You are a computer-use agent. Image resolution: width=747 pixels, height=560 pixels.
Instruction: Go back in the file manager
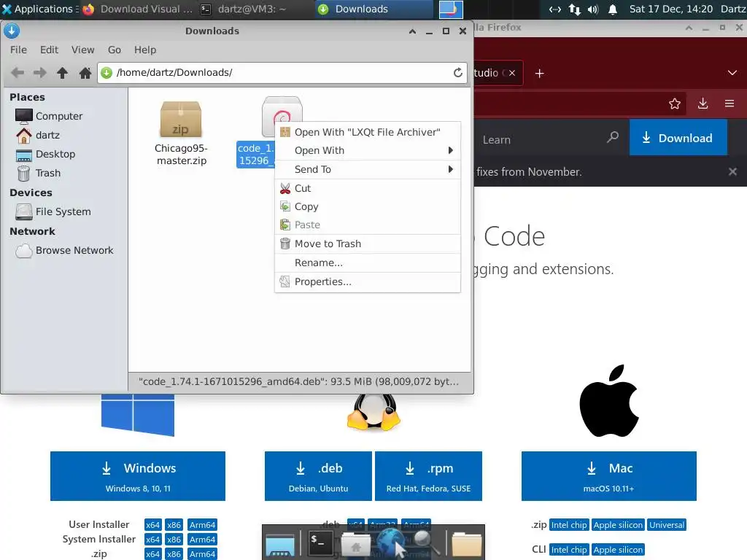tap(18, 73)
